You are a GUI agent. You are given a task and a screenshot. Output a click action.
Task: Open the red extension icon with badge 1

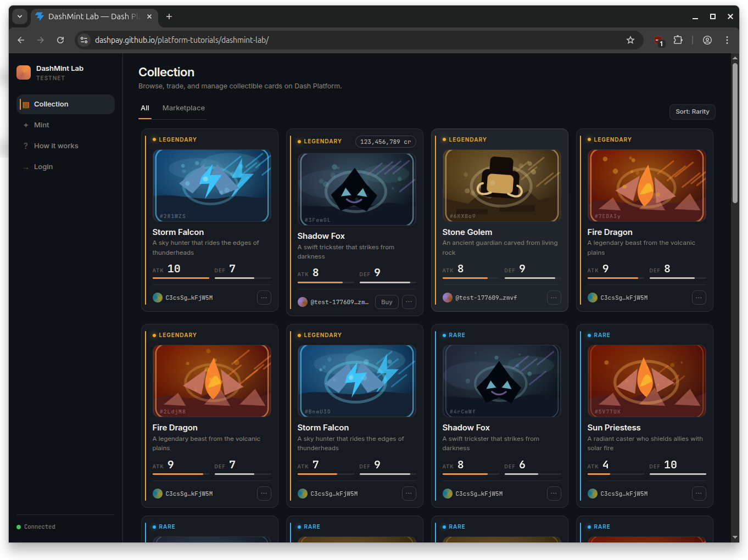[x=658, y=41]
